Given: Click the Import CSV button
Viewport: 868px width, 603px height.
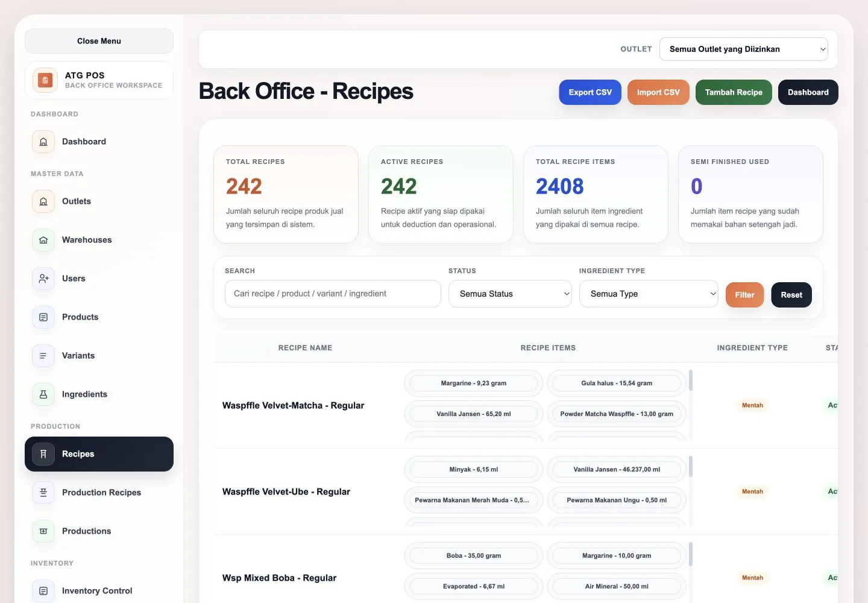Looking at the screenshot, I should coord(658,92).
